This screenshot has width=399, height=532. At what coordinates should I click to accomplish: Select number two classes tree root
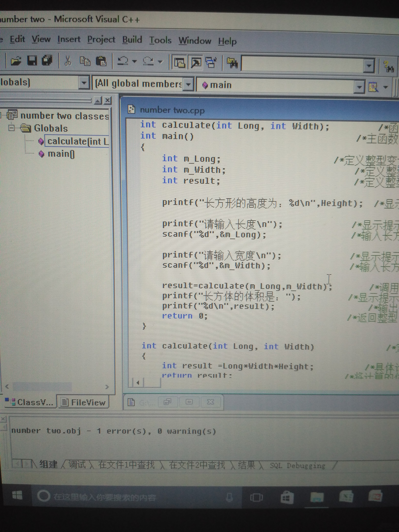click(64, 116)
